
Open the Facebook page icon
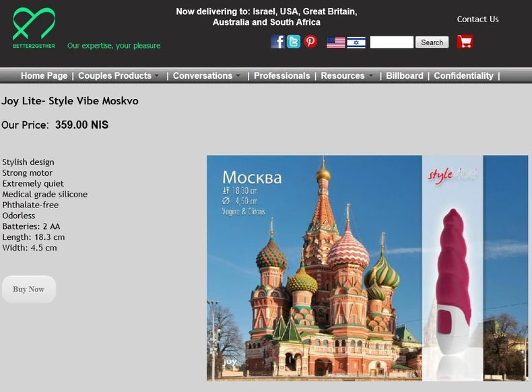277,42
